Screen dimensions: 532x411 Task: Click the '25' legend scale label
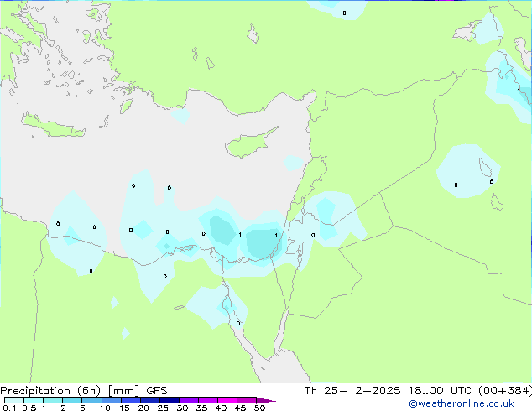click(163, 408)
